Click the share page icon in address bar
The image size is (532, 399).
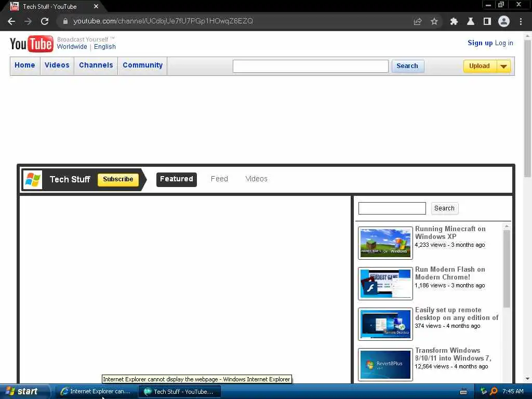click(x=418, y=21)
